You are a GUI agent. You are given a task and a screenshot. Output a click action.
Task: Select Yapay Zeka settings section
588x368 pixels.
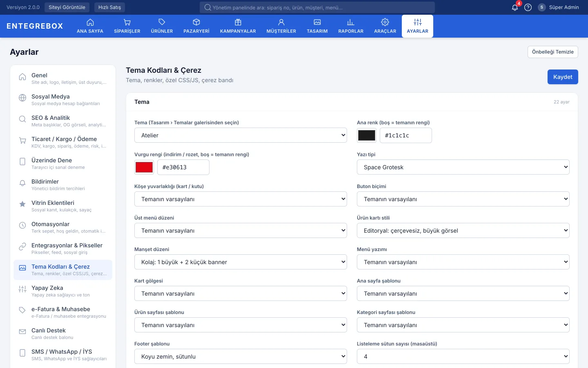(x=63, y=291)
